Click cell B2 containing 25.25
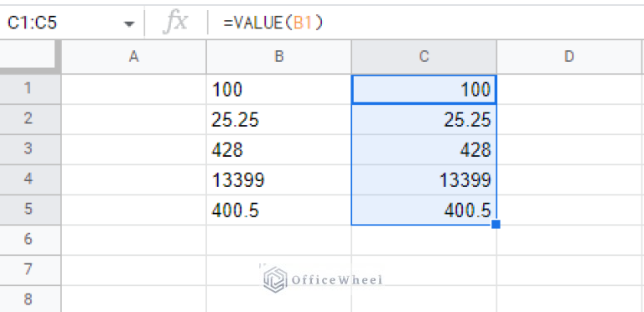 click(279, 119)
